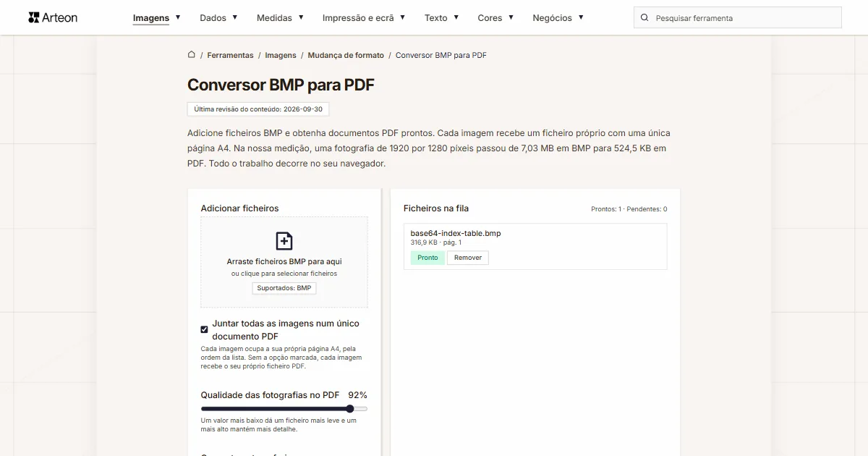The image size is (868, 456).
Task: Click the Pronto status badge
Action: tap(427, 258)
